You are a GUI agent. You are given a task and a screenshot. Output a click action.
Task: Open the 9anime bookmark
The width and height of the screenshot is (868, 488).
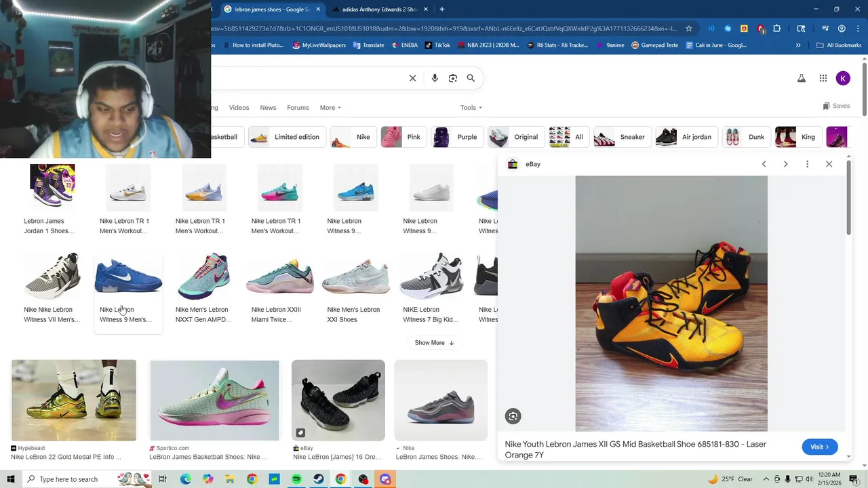click(610, 45)
